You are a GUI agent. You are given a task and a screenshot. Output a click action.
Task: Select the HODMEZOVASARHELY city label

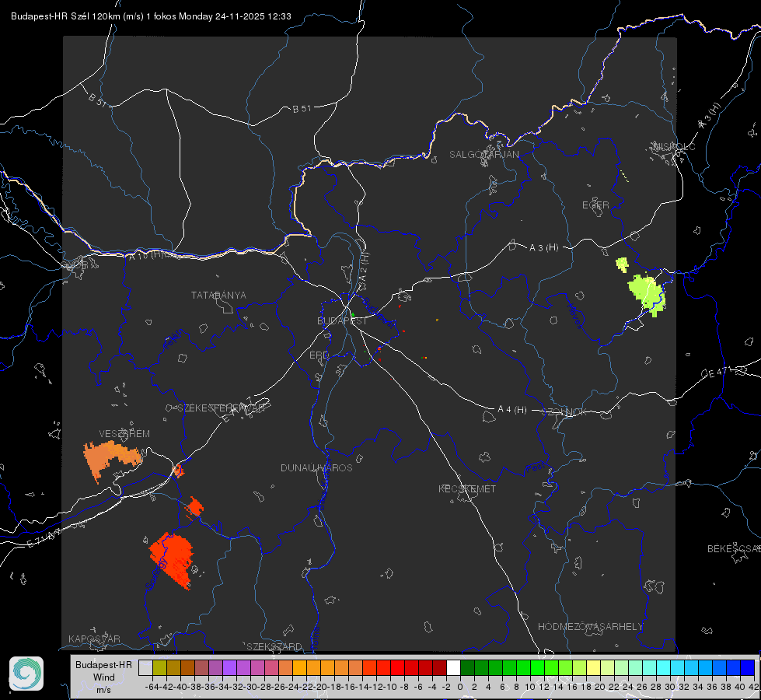point(590,627)
